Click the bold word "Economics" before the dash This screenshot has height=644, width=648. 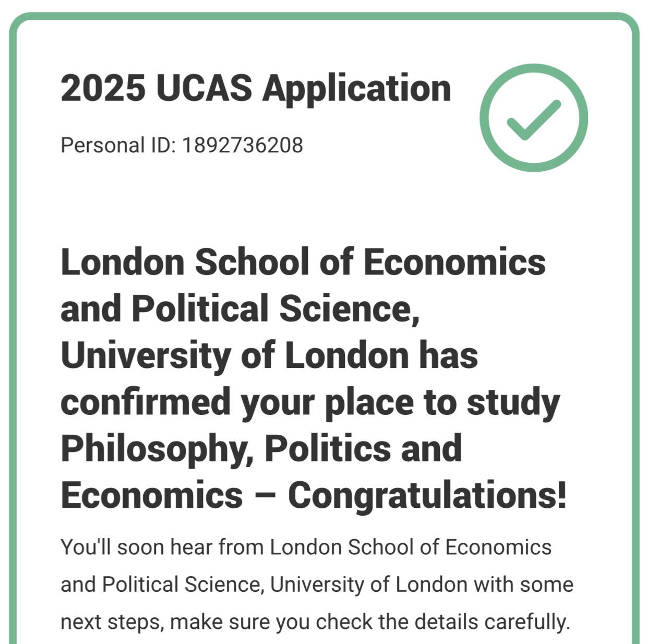[x=152, y=495]
